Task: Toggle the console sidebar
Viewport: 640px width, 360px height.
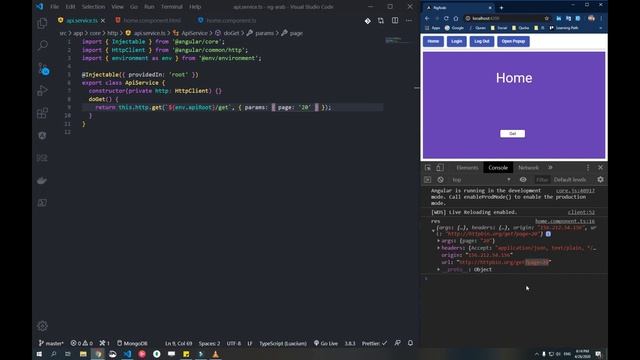Action: pyautogui.click(x=427, y=180)
